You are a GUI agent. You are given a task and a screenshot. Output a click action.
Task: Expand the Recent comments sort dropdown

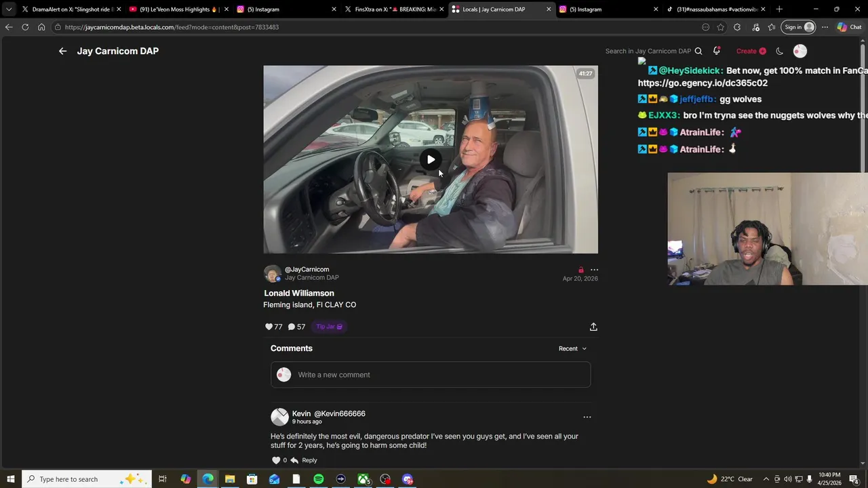click(x=572, y=348)
